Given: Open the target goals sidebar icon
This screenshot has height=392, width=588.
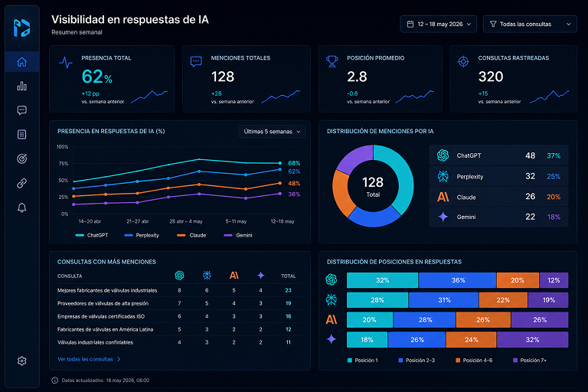Looking at the screenshot, I should [21, 158].
